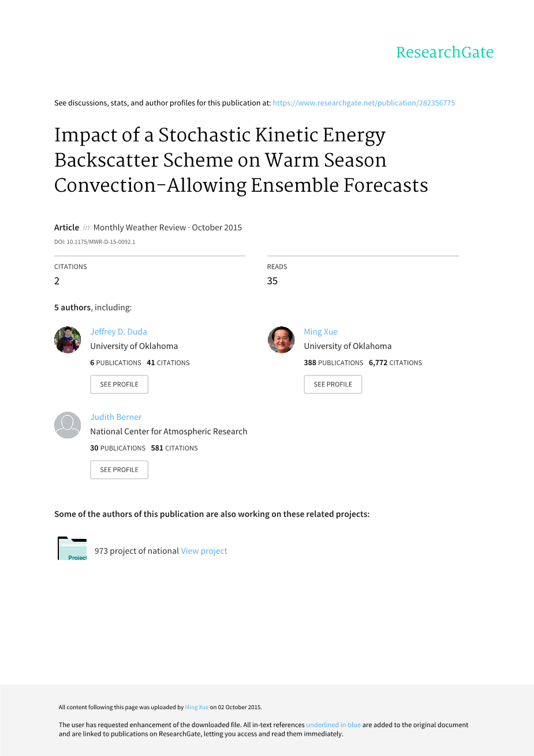Click the project folder icon
Screen dimensions: 534x756
(x=72, y=549)
